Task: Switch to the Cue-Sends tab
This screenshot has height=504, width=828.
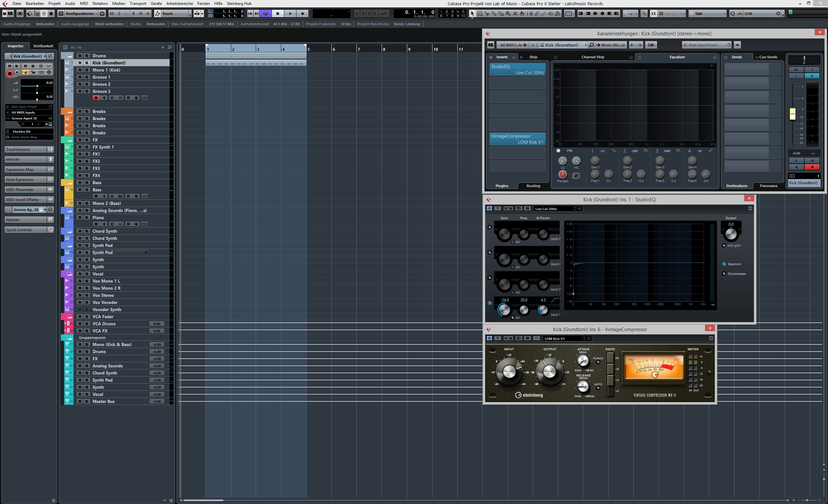Action: (768, 57)
